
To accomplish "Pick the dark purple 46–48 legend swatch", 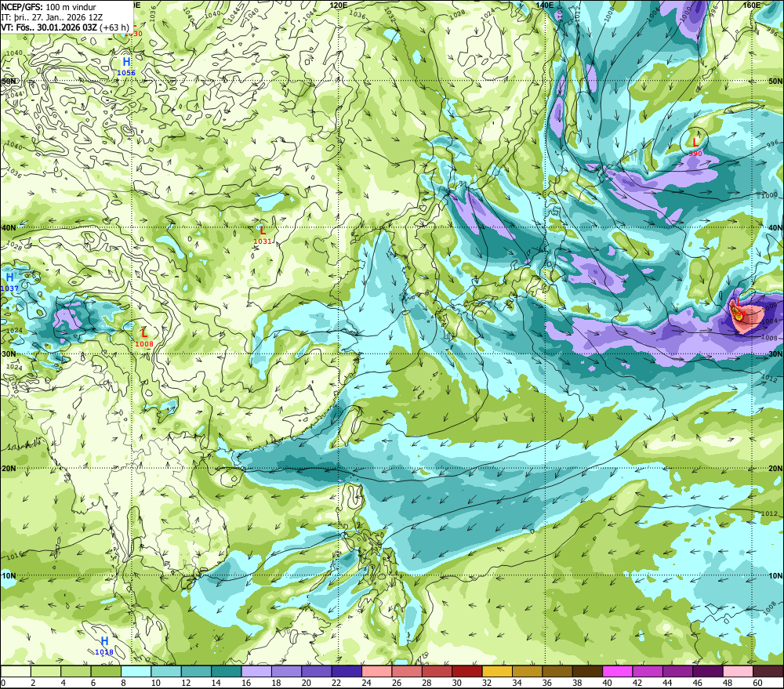I will [x=707, y=671].
